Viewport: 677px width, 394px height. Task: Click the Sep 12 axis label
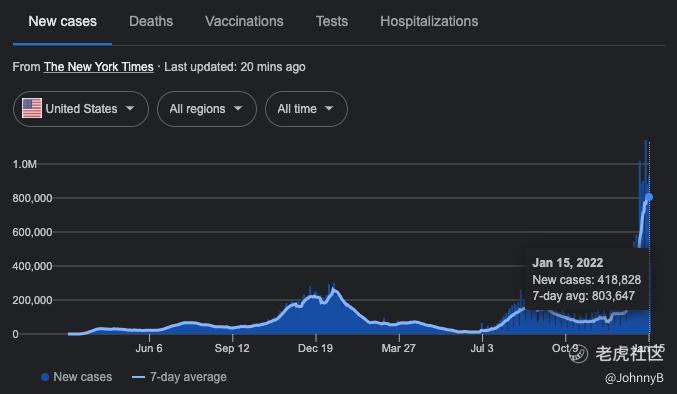pos(232,348)
